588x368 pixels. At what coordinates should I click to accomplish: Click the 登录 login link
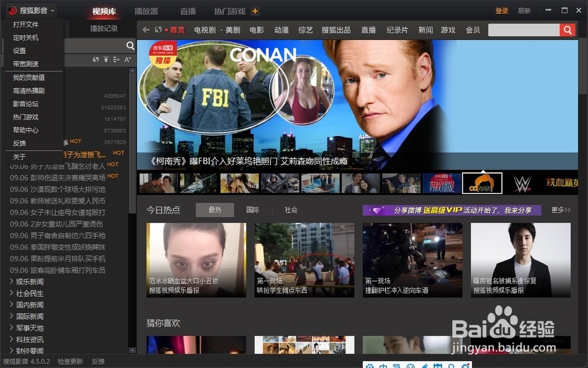502,11
